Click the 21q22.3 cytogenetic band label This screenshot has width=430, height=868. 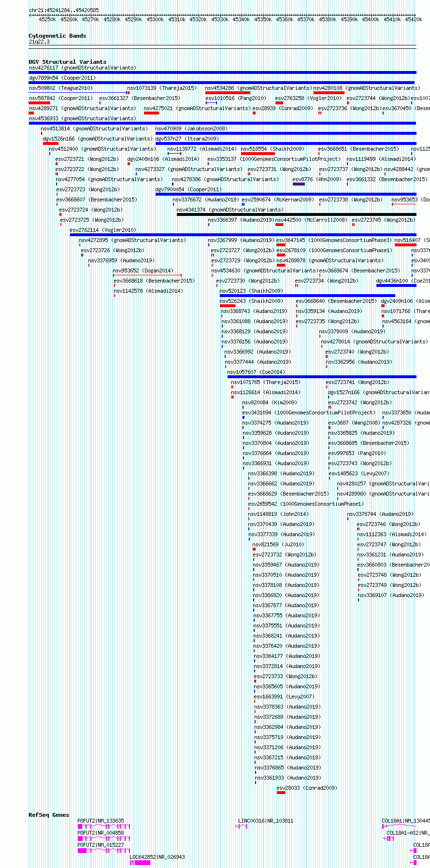point(39,42)
